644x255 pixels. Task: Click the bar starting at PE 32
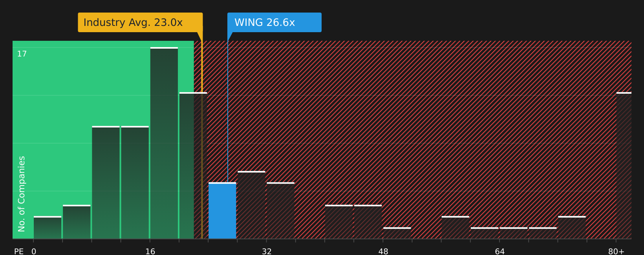tap(280, 211)
